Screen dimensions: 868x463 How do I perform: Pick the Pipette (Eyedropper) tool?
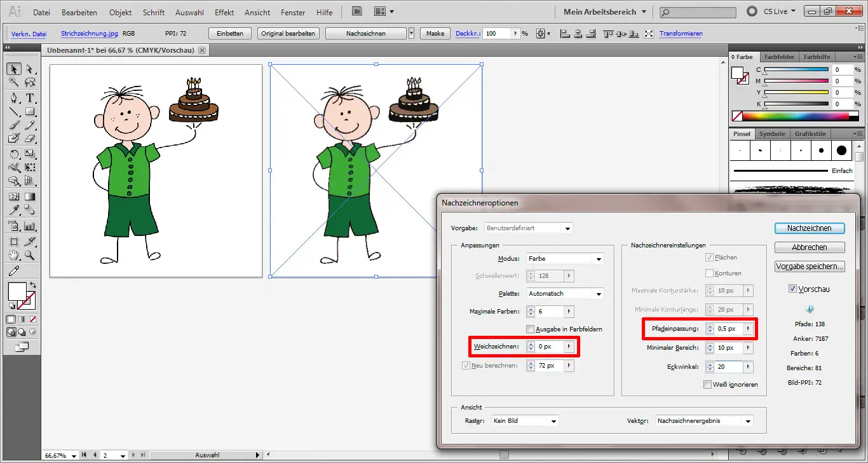(13, 211)
